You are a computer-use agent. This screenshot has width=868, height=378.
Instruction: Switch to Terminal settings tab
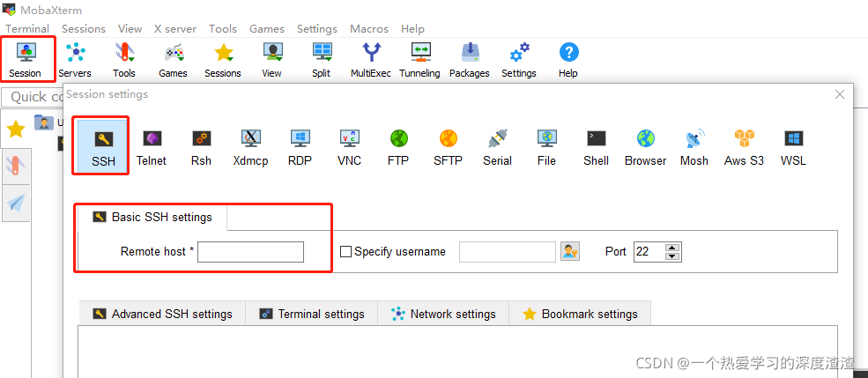[312, 314]
